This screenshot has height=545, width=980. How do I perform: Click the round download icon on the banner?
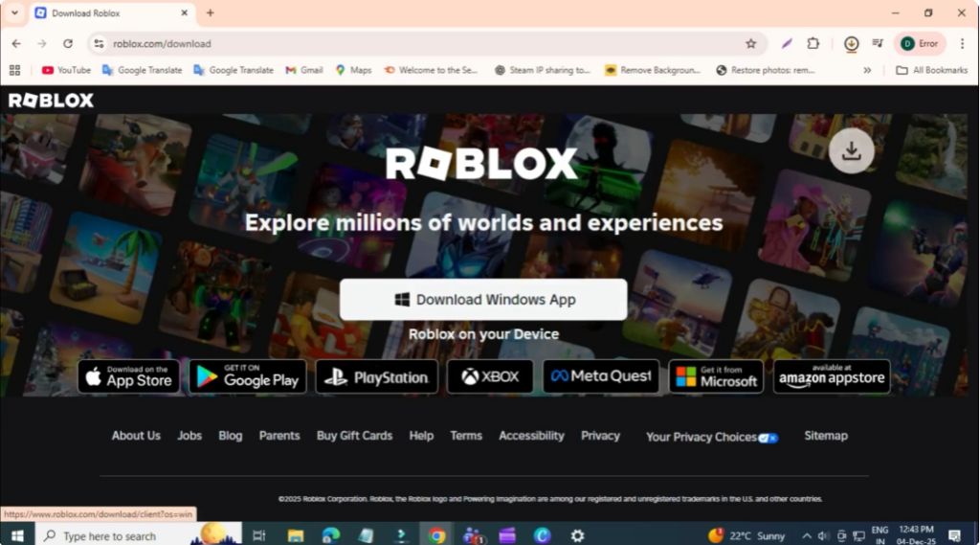click(x=851, y=150)
